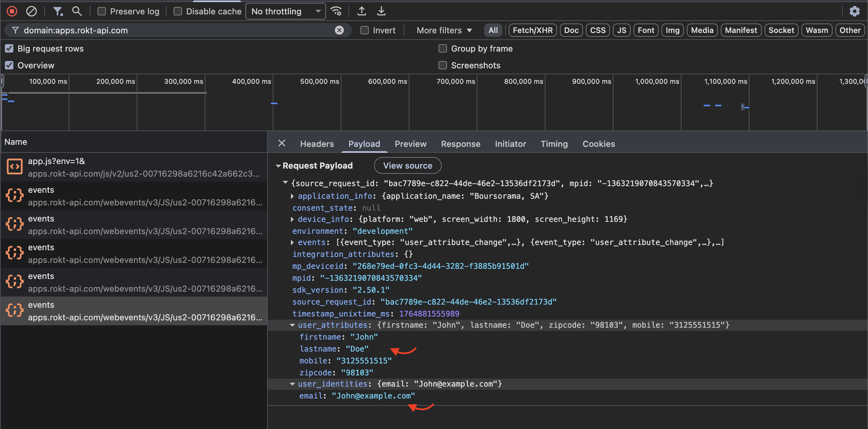
Task: Clear the domain filter text
Action: [339, 30]
